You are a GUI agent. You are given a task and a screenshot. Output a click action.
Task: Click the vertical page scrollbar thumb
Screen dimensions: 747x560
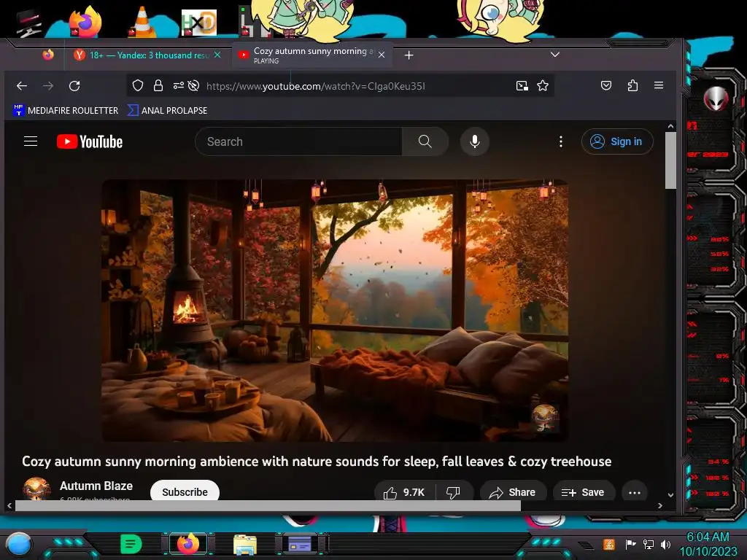(x=671, y=160)
